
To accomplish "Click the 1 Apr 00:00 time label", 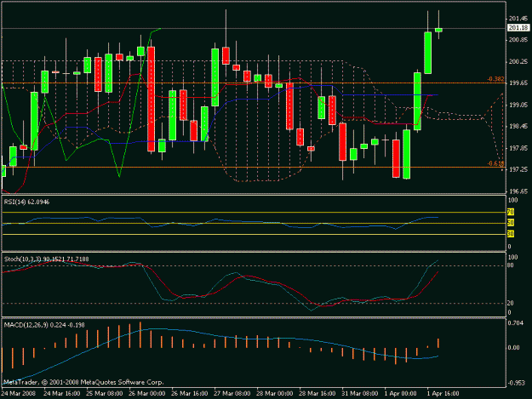I will coord(400,394).
